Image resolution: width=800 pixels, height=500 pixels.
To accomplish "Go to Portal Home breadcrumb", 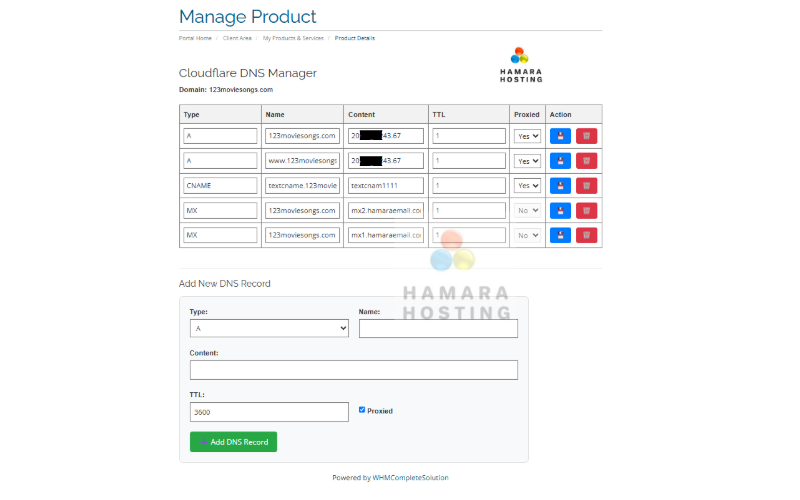I will (x=195, y=38).
